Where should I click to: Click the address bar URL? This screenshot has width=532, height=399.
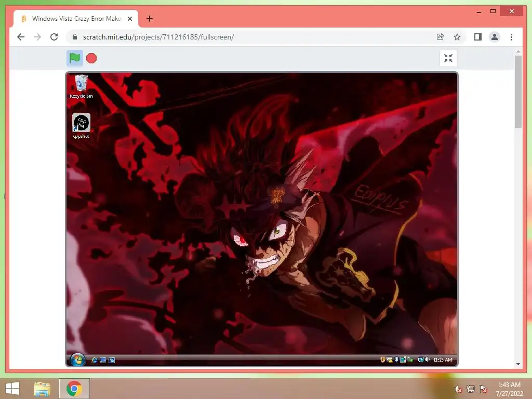158,37
